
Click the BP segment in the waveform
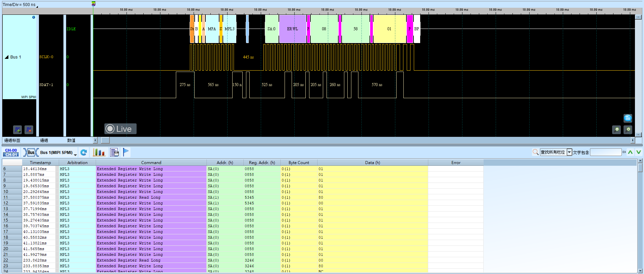(x=416, y=29)
